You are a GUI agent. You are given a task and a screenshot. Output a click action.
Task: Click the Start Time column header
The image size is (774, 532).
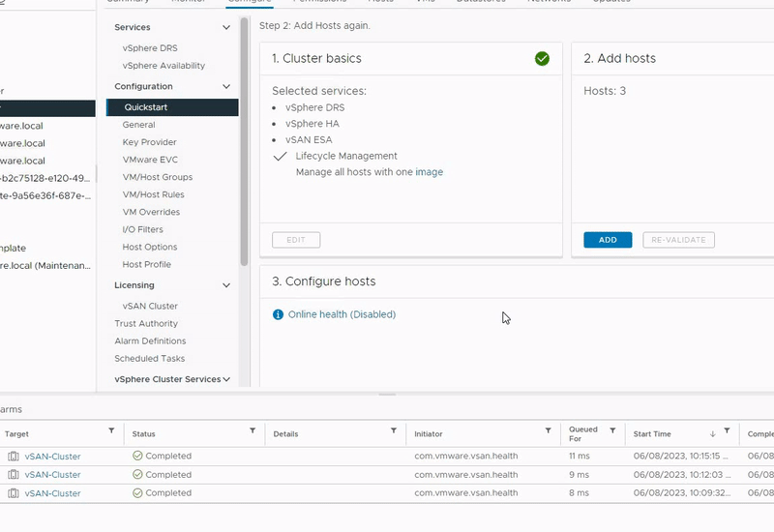pyautogui.click(x=651, y=434)
